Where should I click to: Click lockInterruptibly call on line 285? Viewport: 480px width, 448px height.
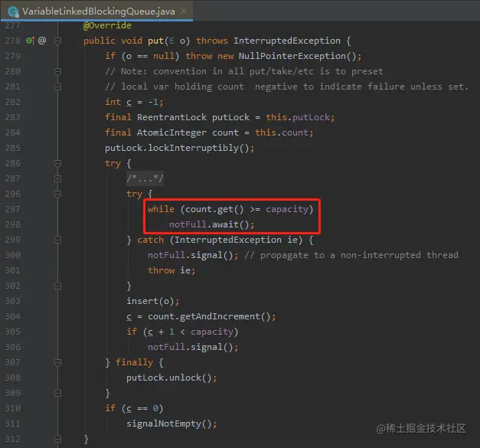pos(193,148)
